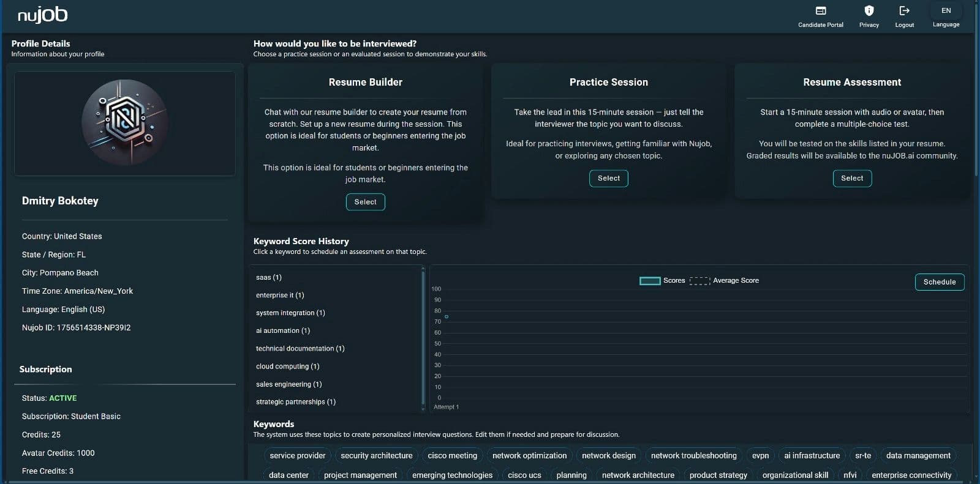The image size is (980, 484).
Task: Select the Resume Assessment option
Action: click(851, 178)
